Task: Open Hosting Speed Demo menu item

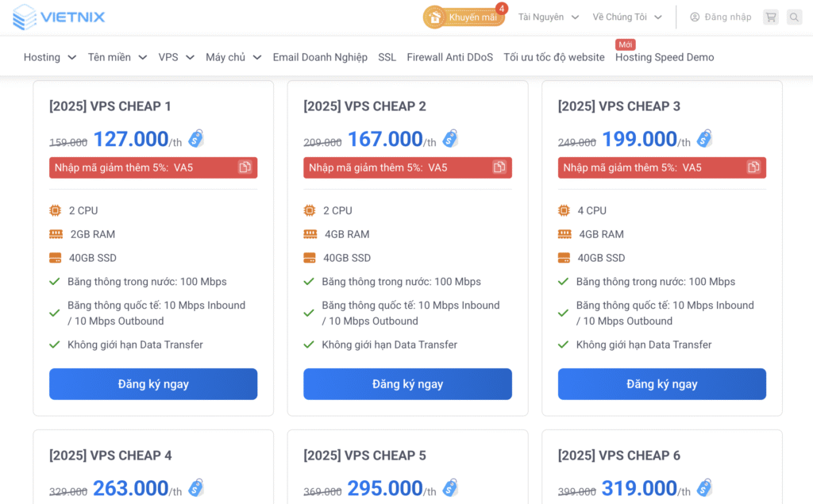Action: (x=665, y=57)
